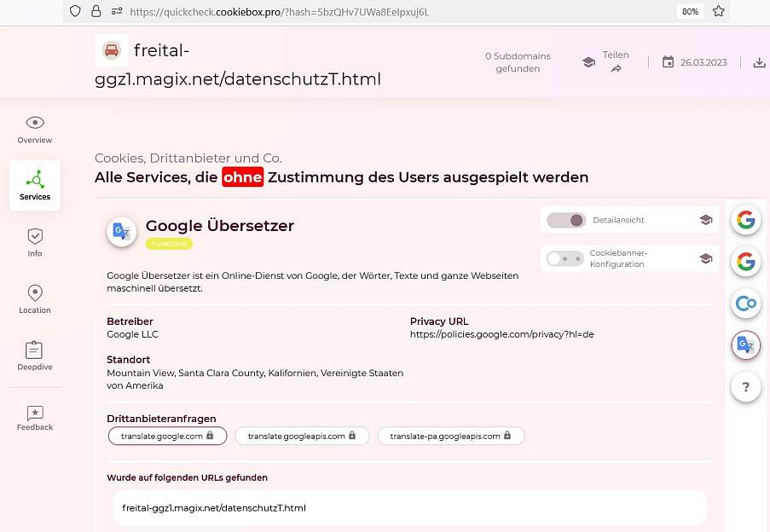Viewport: 770px width, 532px height.
Task: Click the freital-ggz1.magix.net/datenschutzT.html found URL row
Action: 409,508
